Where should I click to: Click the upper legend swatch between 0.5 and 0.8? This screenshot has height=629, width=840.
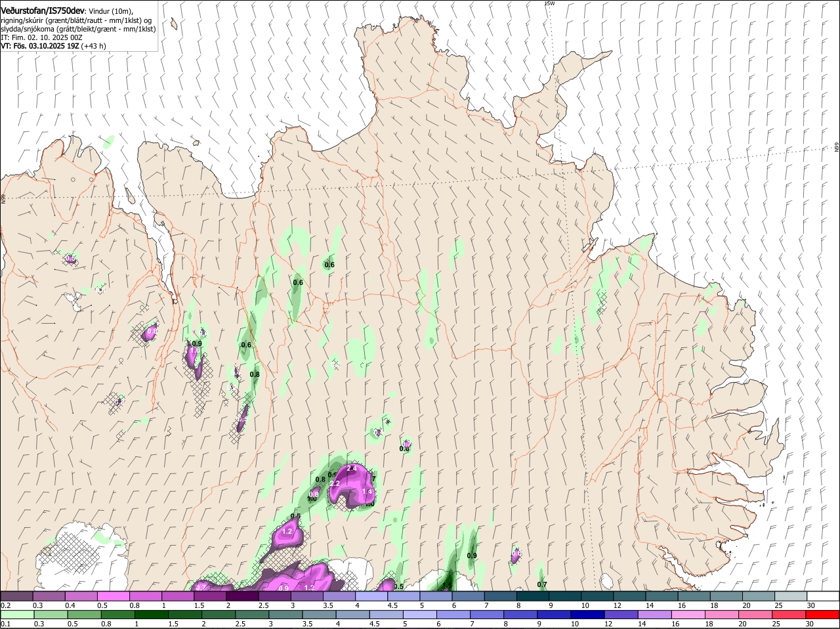(113, 596)
